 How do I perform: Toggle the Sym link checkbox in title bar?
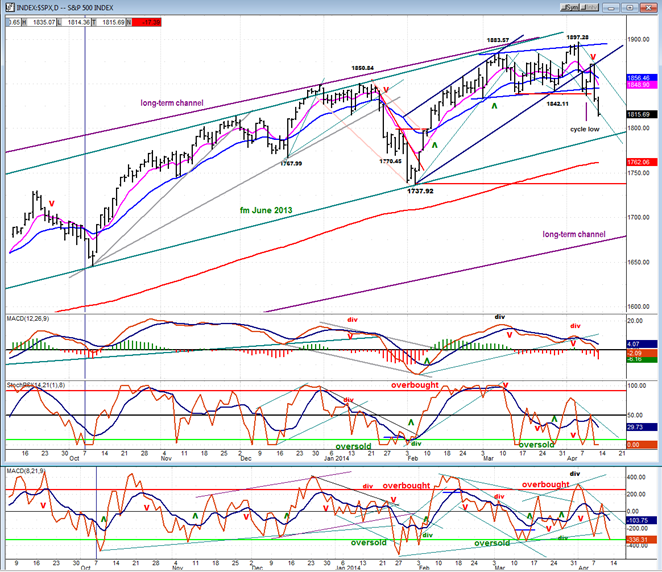pos(571,7)
